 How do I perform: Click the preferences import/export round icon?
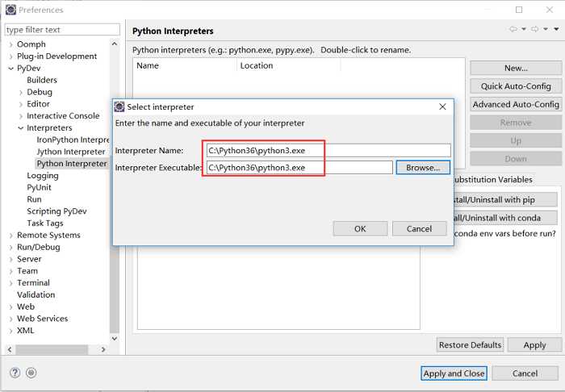31,373
